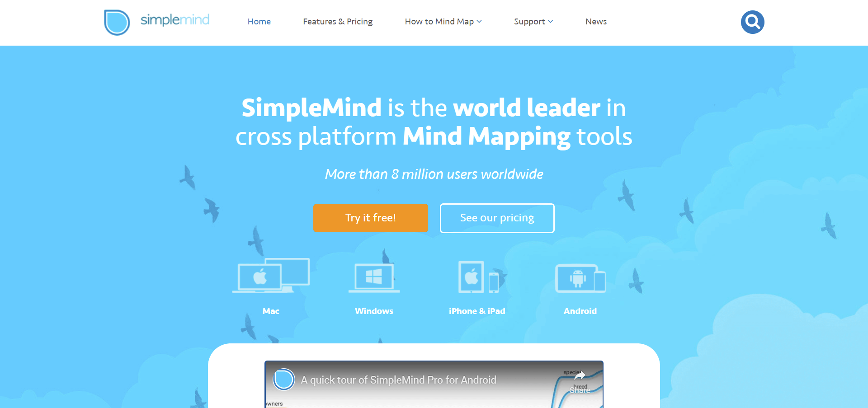Select the iPhone & iPad platform icon
This screenshot has width=868, height=408.
pos(478,277)
